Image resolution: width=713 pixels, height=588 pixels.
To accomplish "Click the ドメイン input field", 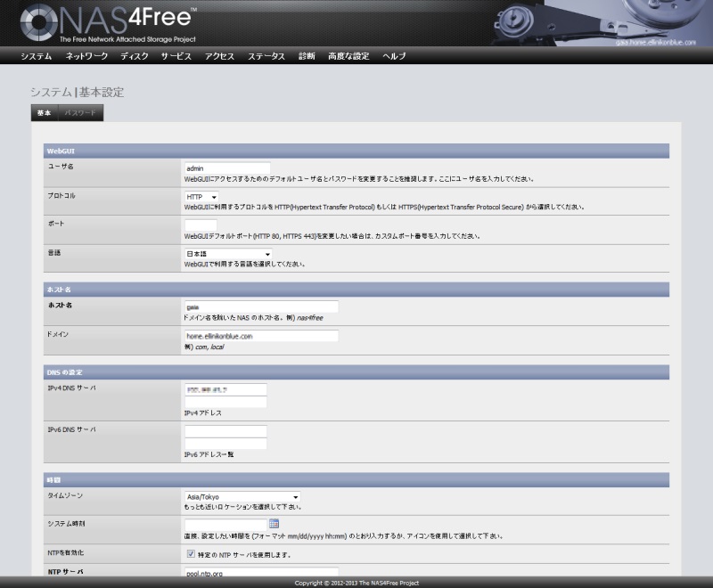I will click(261, 336).
